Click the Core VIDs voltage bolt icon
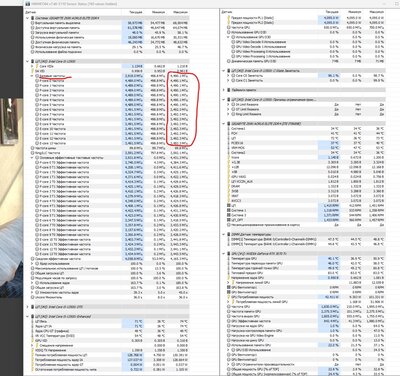Screen dimensions: 400x376 click(37, 66)
